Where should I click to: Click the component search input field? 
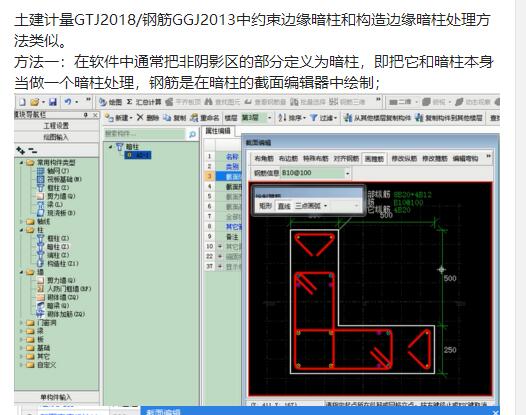click(x=144, y=134)
